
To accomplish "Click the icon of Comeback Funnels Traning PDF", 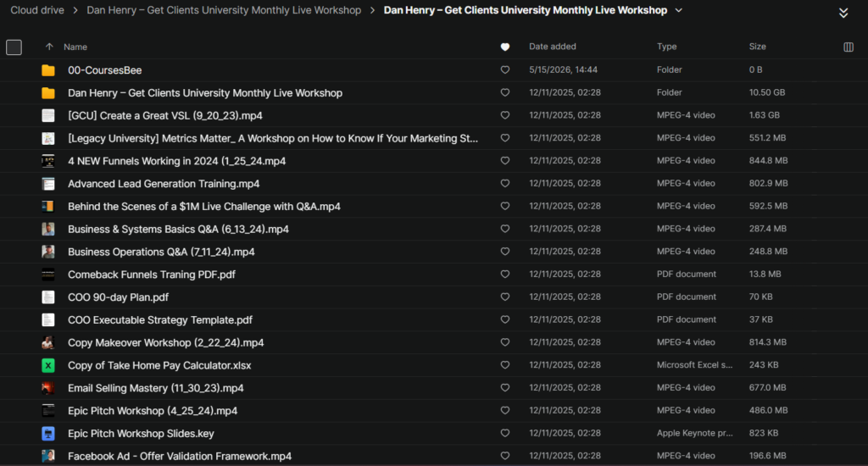I will [48, 275].
